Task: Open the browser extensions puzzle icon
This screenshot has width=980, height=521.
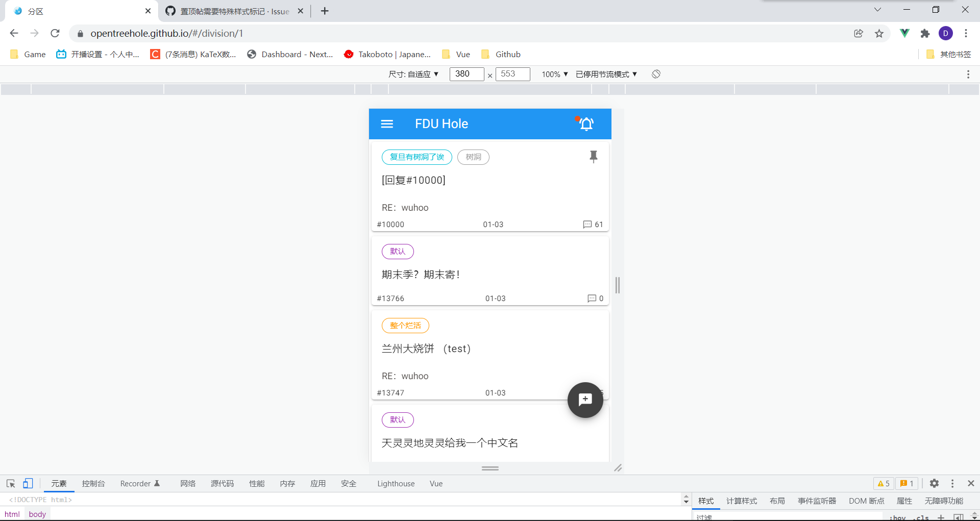Action: pos(925,33)
